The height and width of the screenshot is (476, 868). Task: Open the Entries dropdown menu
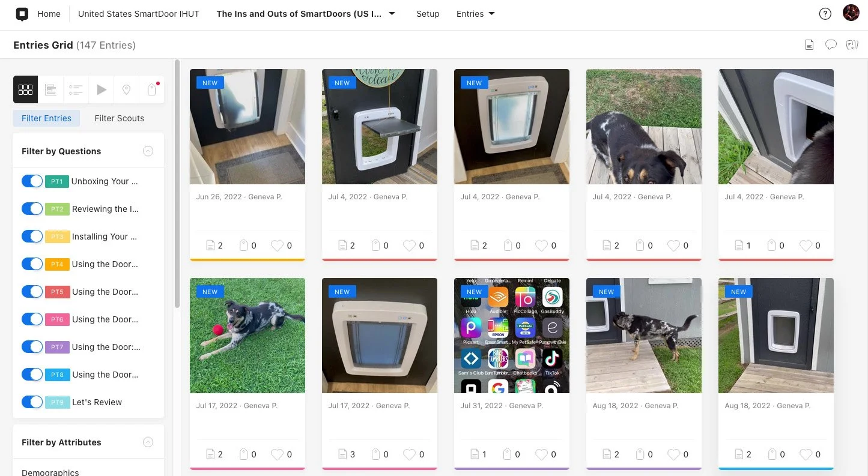coord(476,14)
